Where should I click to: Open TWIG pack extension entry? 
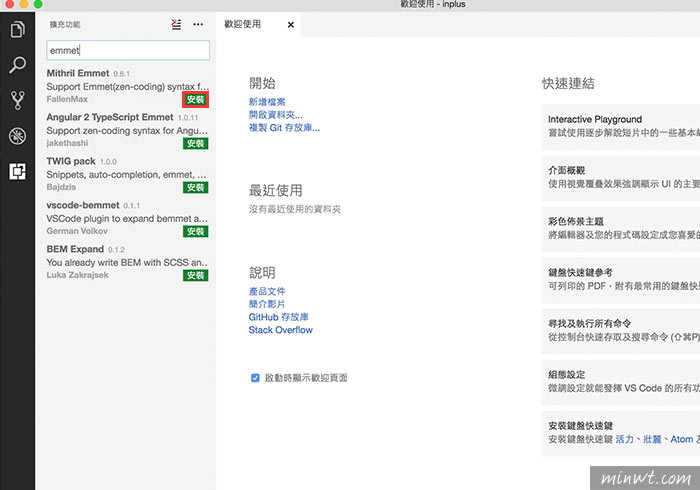click(x=127, y=174)
